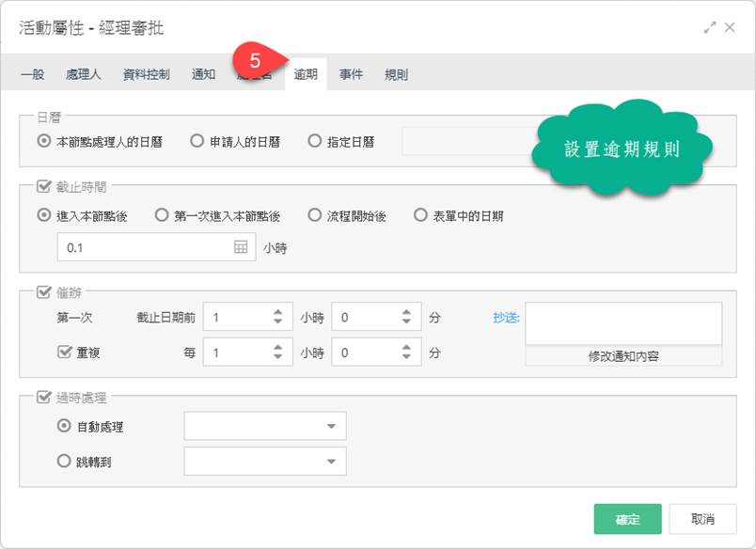Open the 自動處理 dropdown list
Screen dimensions: 756x549
click(265, 426)
